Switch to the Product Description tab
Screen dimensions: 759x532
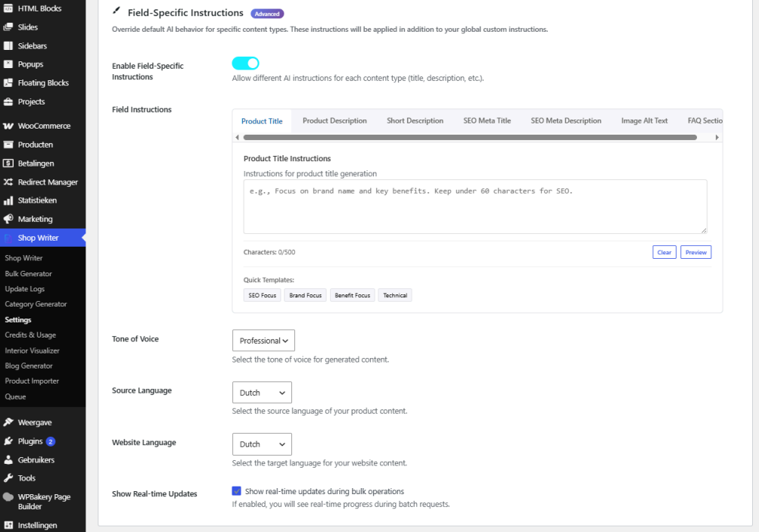point(334,120)
